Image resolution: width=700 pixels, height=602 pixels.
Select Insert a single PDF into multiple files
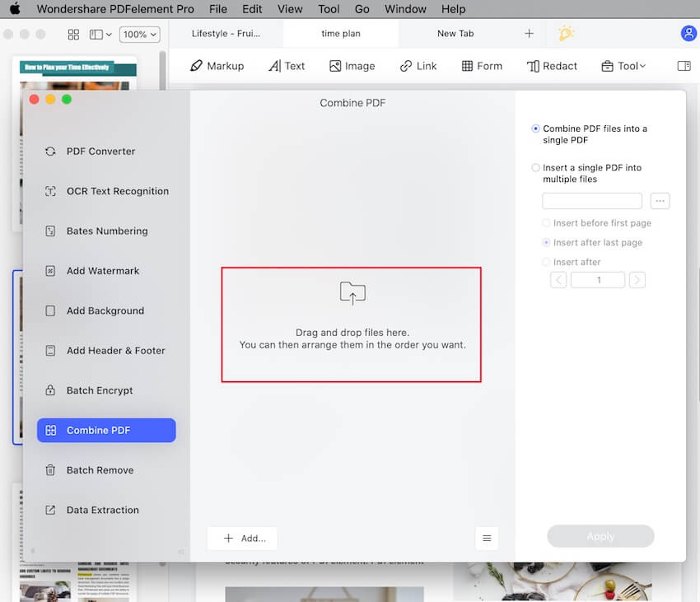coord(535,168)
